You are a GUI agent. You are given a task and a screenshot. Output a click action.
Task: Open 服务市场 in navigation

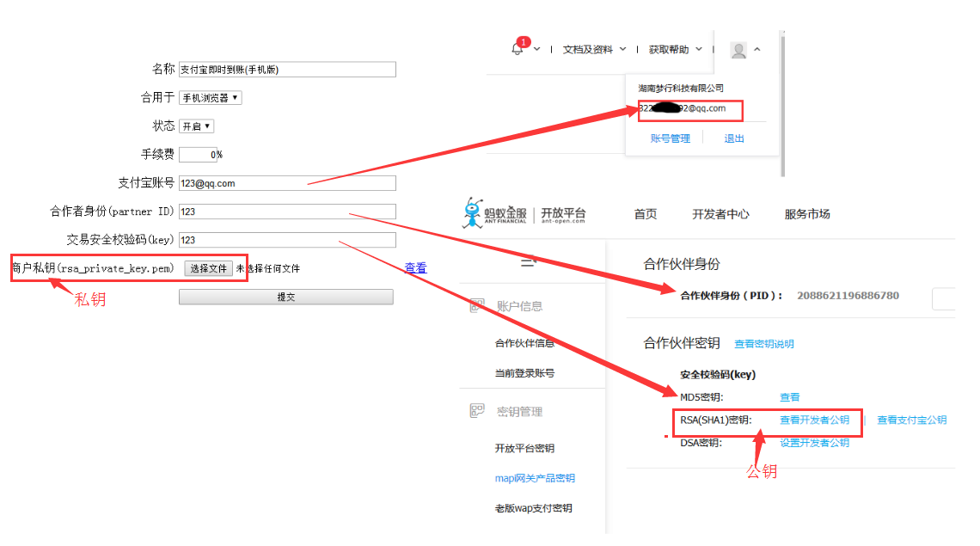[x=807, y=214]
